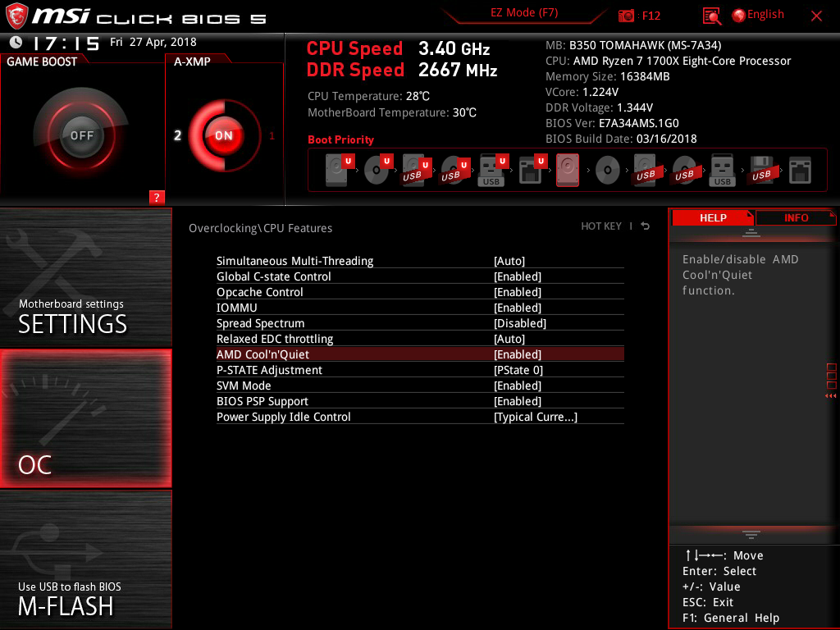Click the CPU Temperature 28°C reading
The image size is (840, 630).
point(368,96)
